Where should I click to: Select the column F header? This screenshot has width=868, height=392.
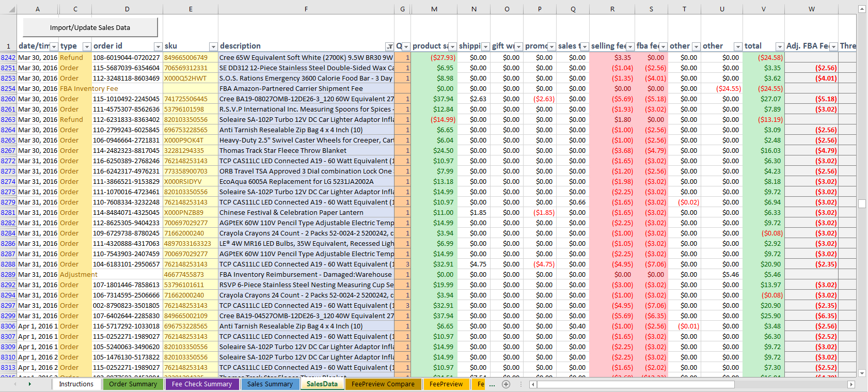tap(306, 9)
